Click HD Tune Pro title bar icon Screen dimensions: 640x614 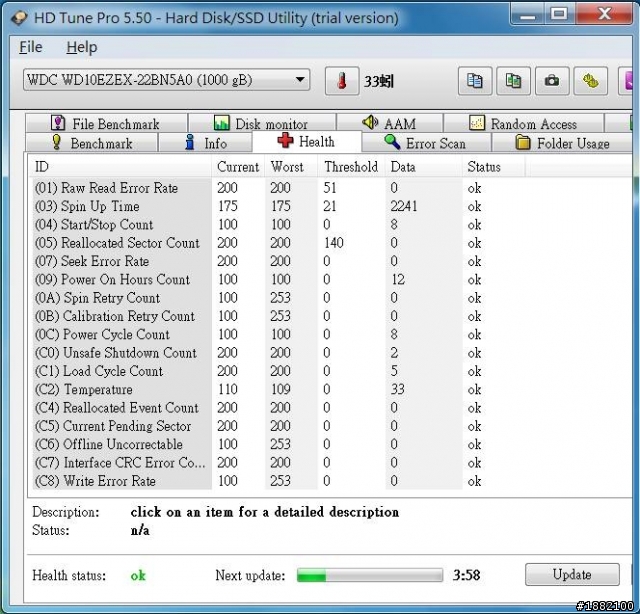click(x=19, y=18)
